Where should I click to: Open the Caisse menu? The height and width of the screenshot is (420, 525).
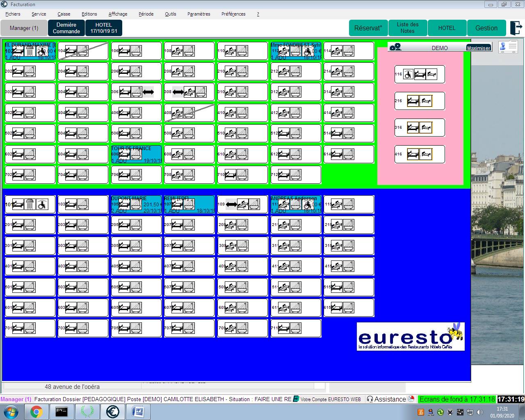click(64, 14)
